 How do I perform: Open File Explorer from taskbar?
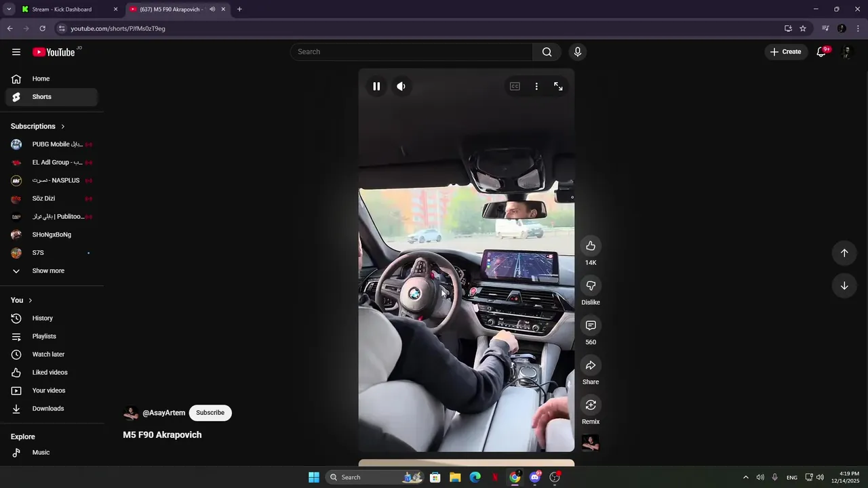[455, 477]
